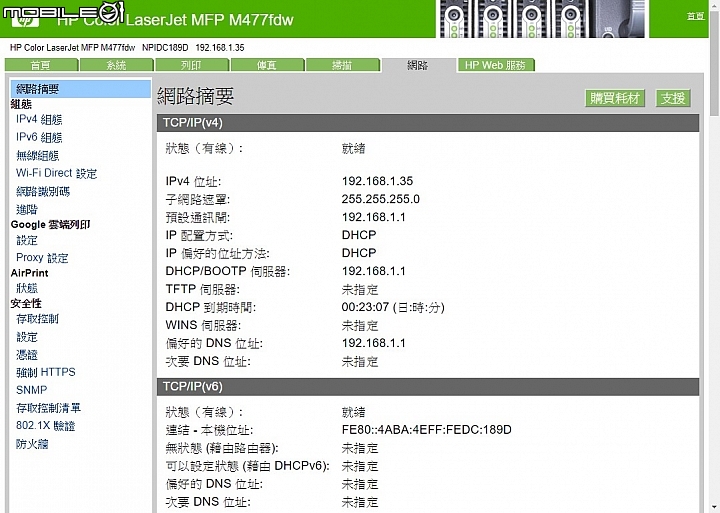The image size is (720, 513).
Task: Open 設定 under 安全性
Action: 27,337
